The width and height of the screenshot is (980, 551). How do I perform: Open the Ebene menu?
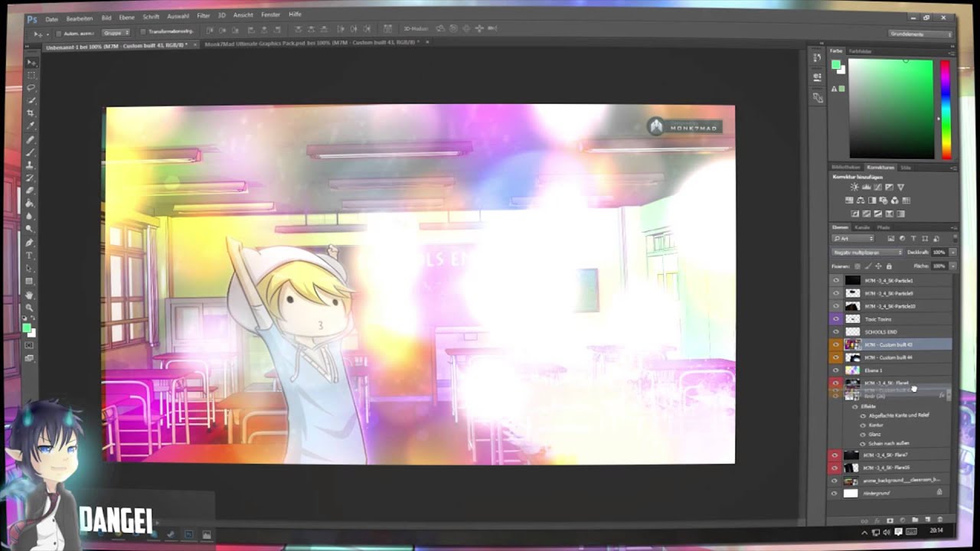click(x=126, y=18)
